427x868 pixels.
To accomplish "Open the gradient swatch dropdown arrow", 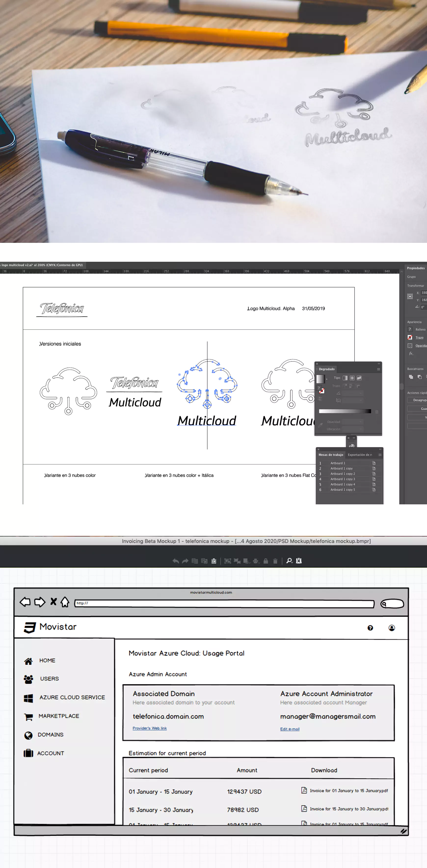I will click(x=326, y=379).
